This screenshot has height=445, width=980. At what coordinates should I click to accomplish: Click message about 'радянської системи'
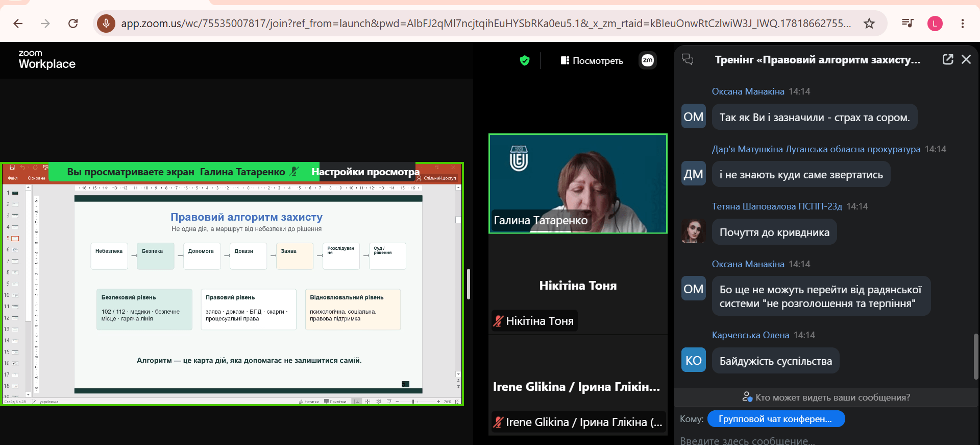tap(821, 296)
